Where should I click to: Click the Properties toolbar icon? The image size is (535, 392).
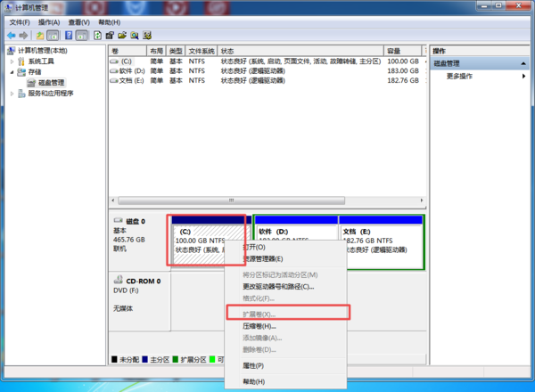[x=110, y=35]
